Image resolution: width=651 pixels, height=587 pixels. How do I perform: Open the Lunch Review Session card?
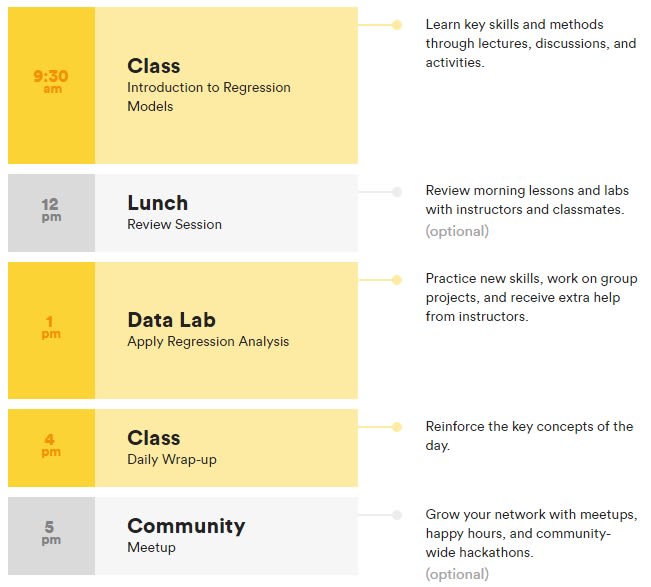pos(226,213)
